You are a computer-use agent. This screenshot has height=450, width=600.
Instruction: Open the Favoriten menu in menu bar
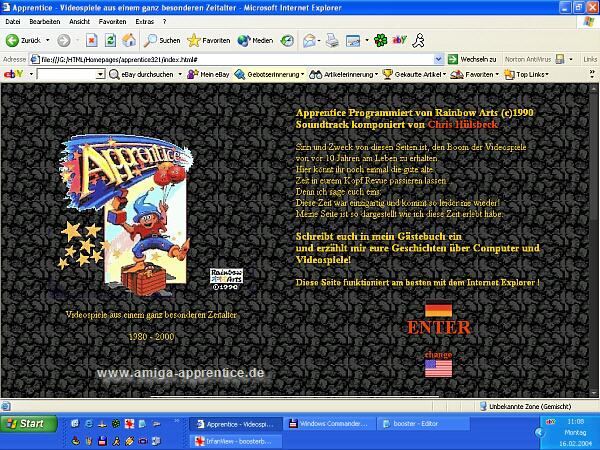point(112,22)
